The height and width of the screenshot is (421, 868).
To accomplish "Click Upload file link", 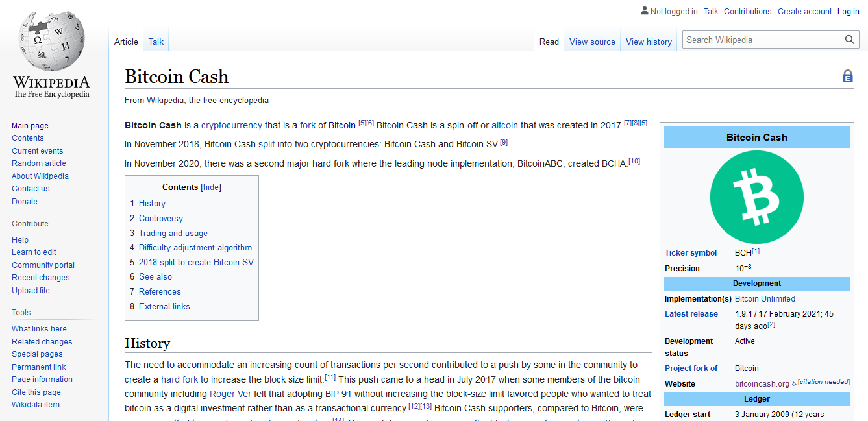I will (x=31, y=291).
